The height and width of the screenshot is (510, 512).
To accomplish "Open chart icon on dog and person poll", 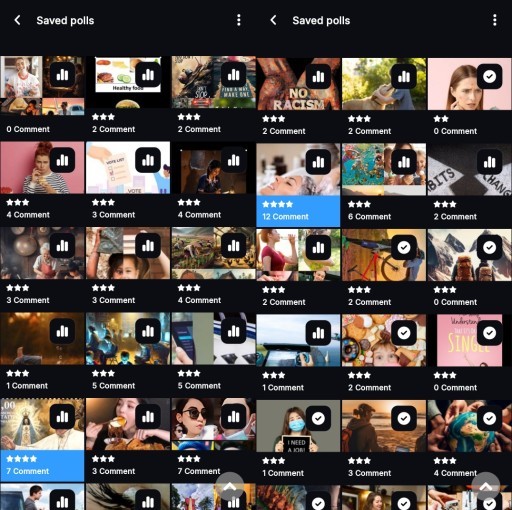I will point(404,77).
